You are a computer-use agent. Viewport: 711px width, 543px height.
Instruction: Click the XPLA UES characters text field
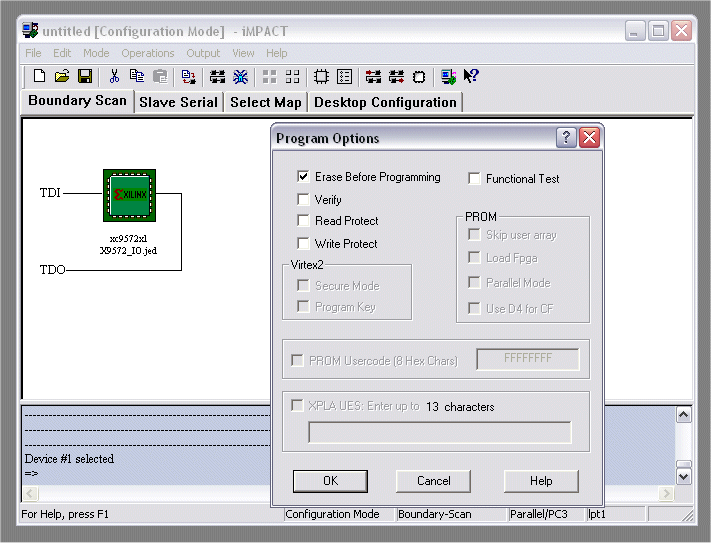click(x=440, y=432)
